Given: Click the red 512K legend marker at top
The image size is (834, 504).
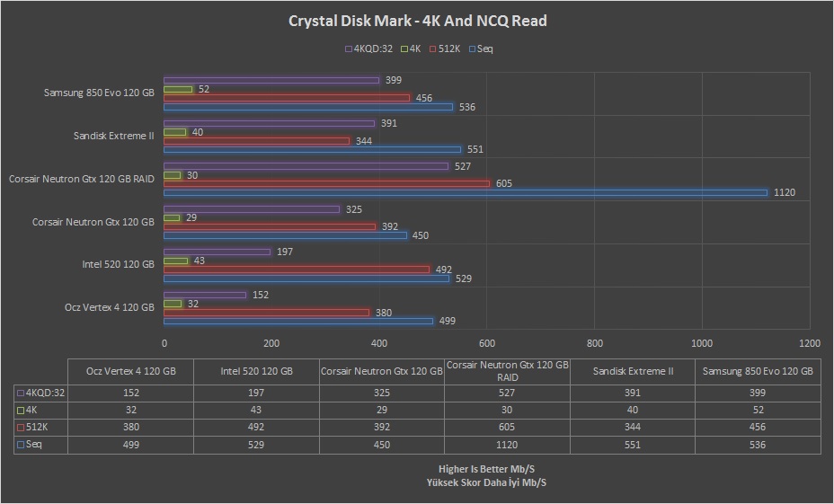Looking at the screenshot, I should (x=433, y=49).
